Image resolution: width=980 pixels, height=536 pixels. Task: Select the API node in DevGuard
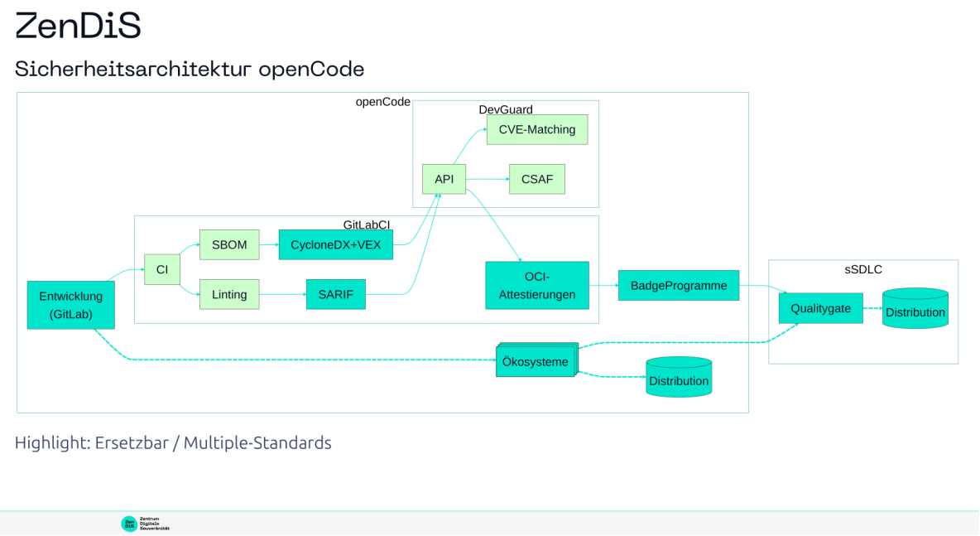pos(444,179)
